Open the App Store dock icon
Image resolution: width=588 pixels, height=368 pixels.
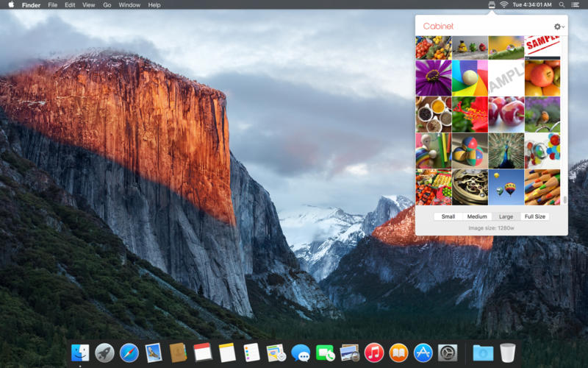click(423, 353)
